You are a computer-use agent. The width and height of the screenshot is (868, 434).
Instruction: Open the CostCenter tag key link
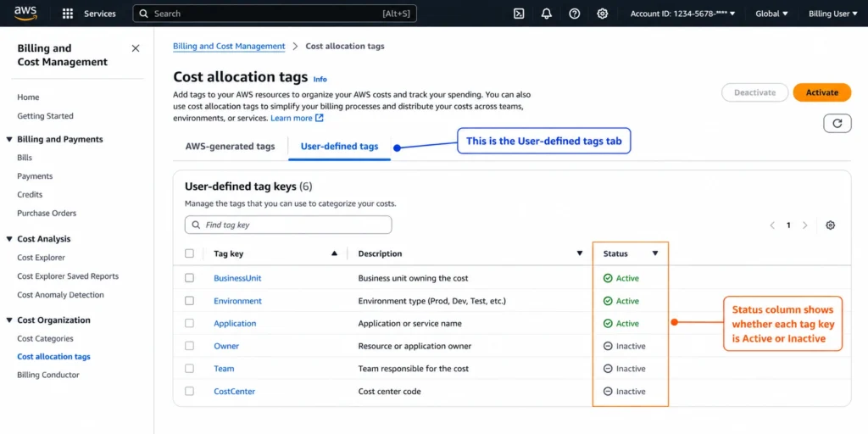[x=235, y=392]
